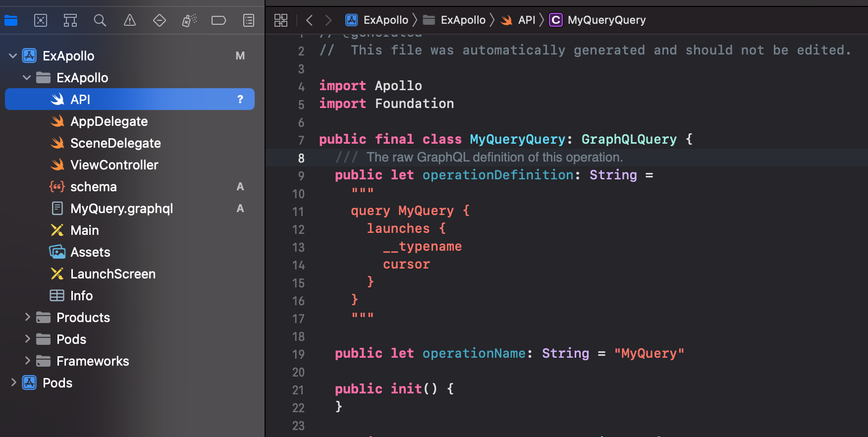Click the M status badge on ExApollo
The height and width of the screenshot is (437, 868).
click(240, 56)
